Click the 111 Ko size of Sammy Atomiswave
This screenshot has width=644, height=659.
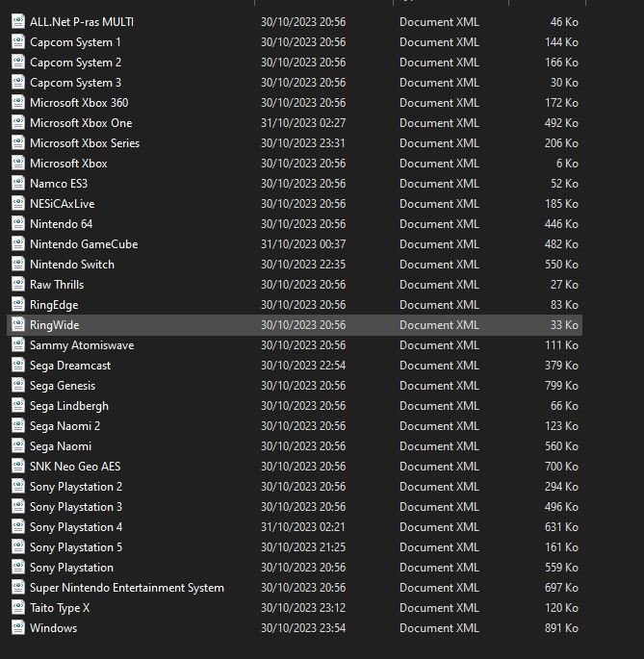click(561, 345)
